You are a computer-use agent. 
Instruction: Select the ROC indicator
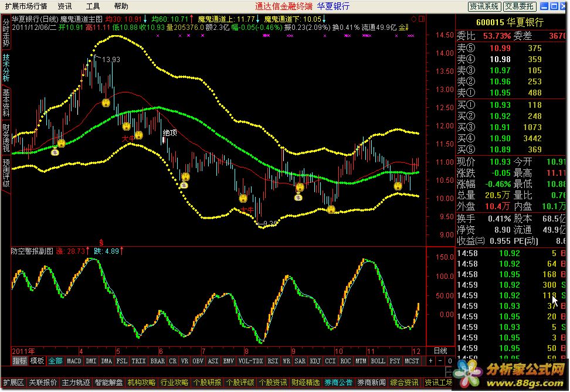[345, 361]
